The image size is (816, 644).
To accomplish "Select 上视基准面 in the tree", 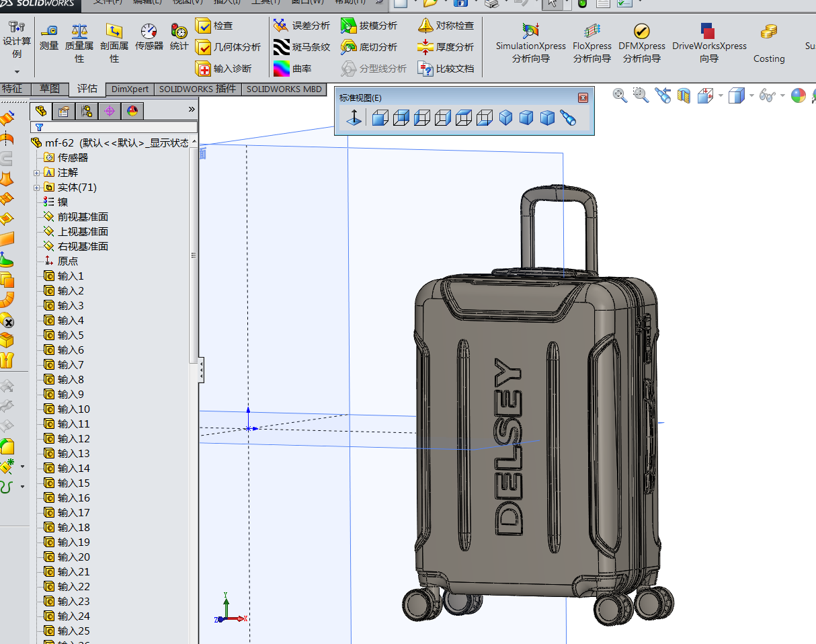I will [x=76, y=232].
